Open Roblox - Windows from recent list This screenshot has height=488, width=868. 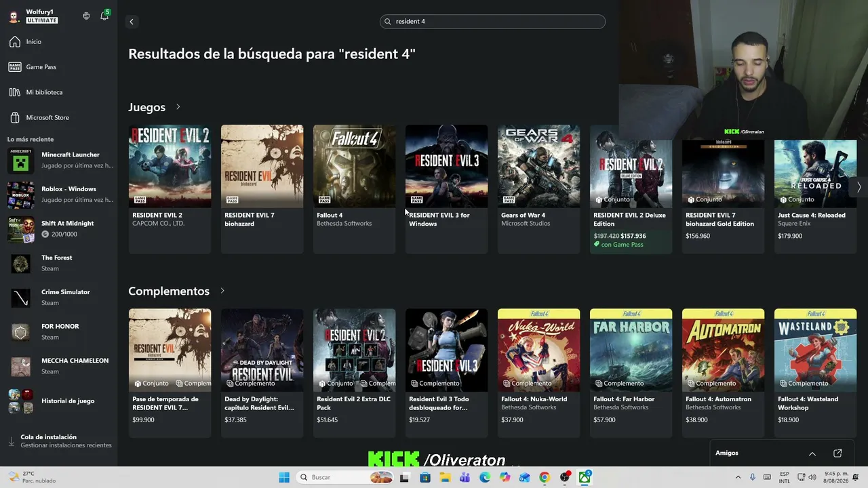[x=60, y=195]
